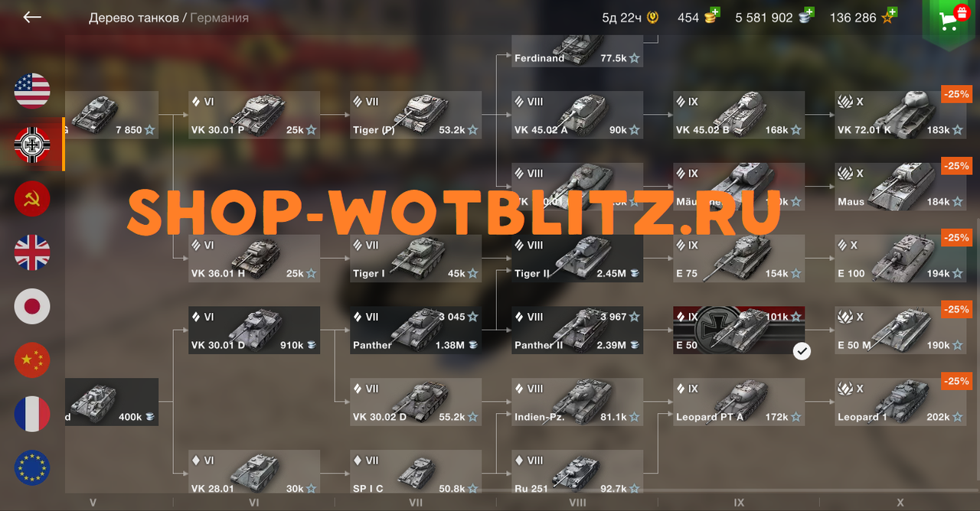Select the USA nation flag
Screen dimensions: 980x511
pyautogui.click(x=32, y=91)
